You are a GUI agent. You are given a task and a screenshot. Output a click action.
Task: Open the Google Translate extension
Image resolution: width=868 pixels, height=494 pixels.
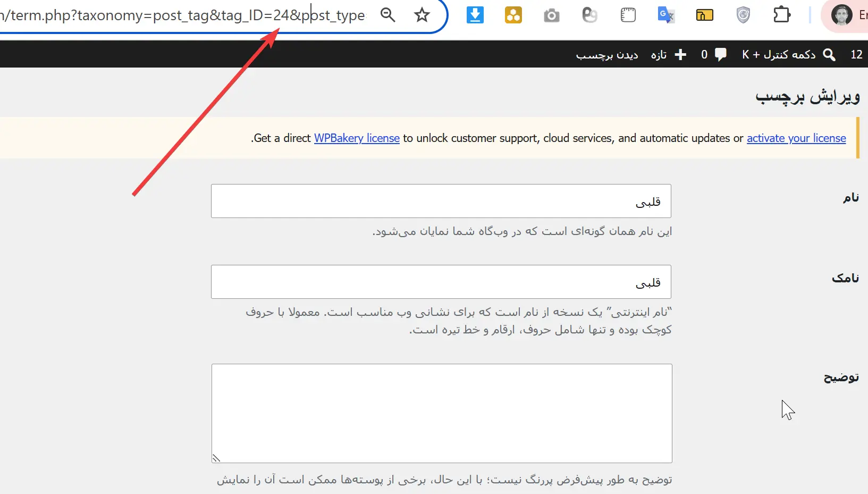(666, 15)
